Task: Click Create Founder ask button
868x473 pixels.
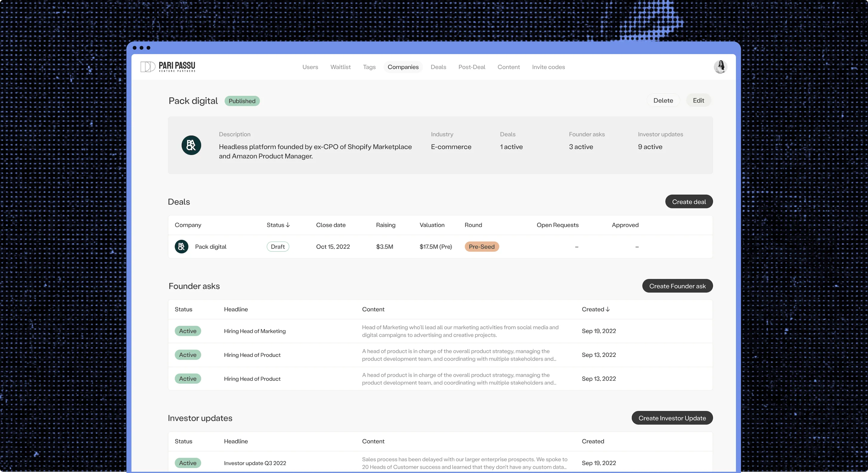Action: click(x=677, y=286)
